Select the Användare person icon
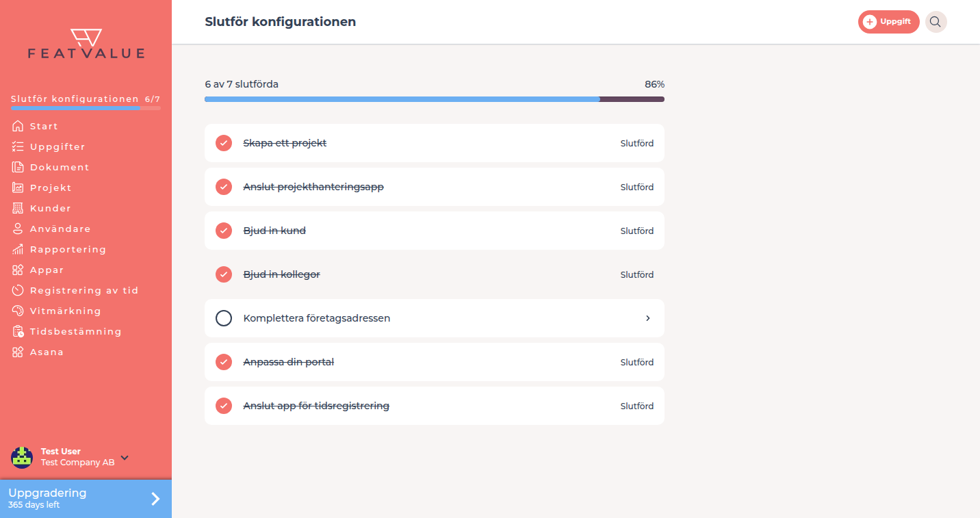 [18, 229]
